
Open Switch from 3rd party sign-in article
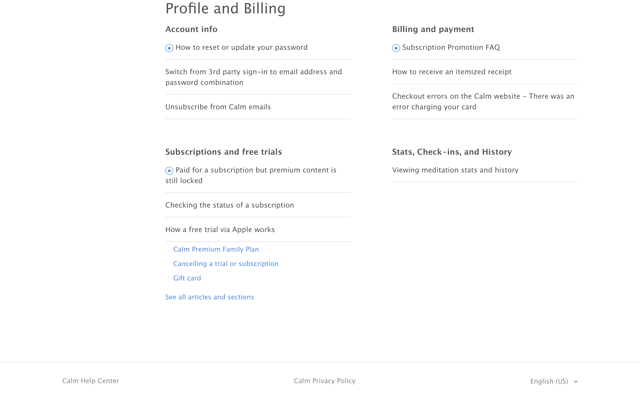pyautogui.click(x=253, y=77)
